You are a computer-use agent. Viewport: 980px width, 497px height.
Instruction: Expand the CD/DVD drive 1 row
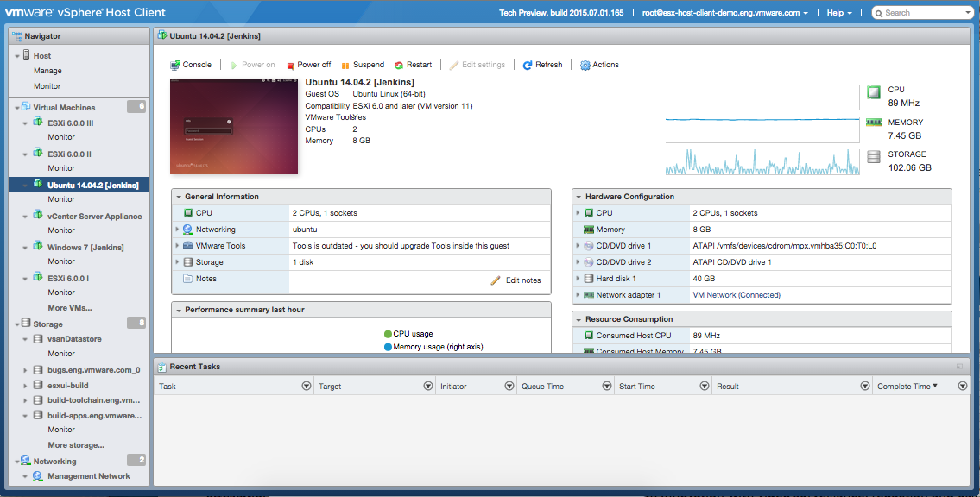579,246
